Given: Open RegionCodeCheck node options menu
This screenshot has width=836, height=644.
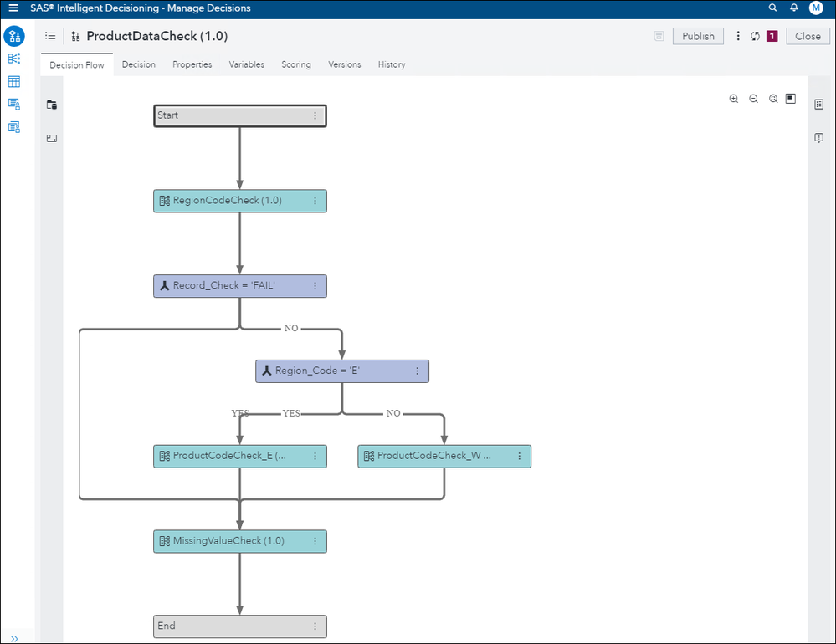Looking at the screenshot, I should [315, 201].
